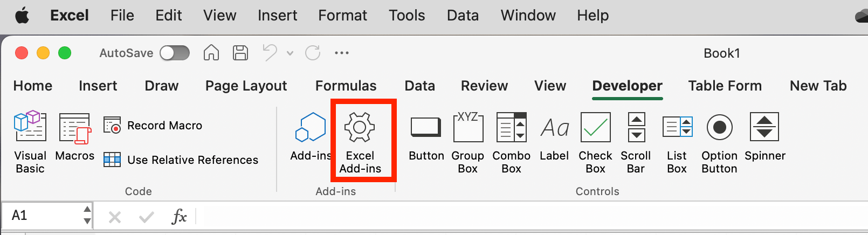The width and height of the screenshot is (868, 235).
Task: Click Use Relative References
Action: point(181,160)
